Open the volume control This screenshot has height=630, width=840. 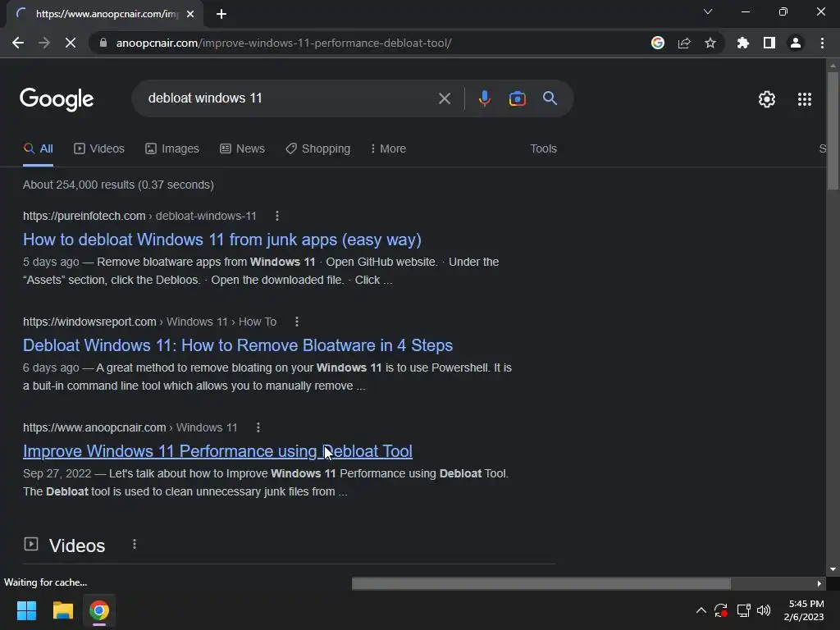764,610
